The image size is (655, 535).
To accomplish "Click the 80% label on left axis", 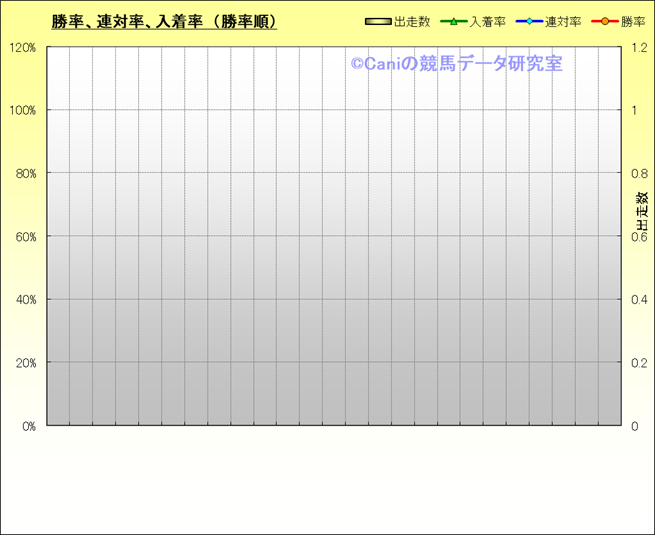I will click(x=24, y=173).
